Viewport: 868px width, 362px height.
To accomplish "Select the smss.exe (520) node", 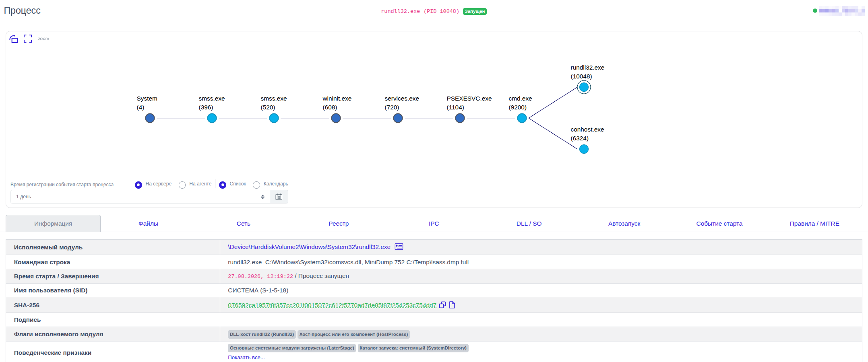I will coord(274,118).
